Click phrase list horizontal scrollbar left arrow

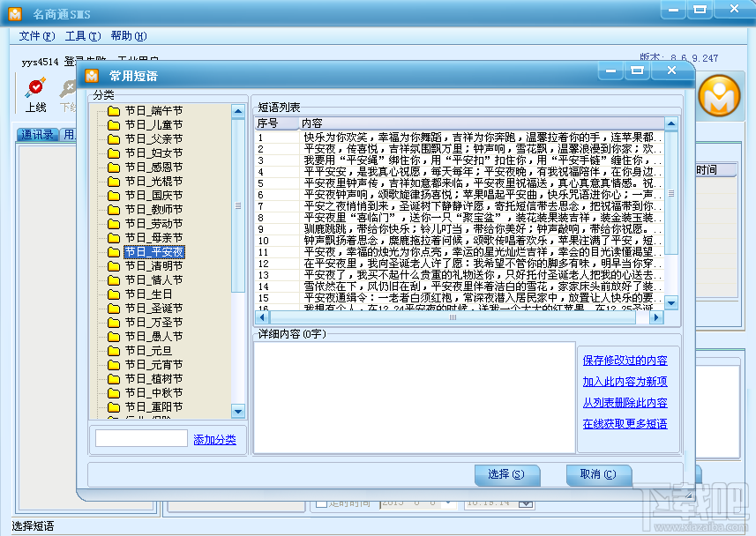[x=262, y=317]
